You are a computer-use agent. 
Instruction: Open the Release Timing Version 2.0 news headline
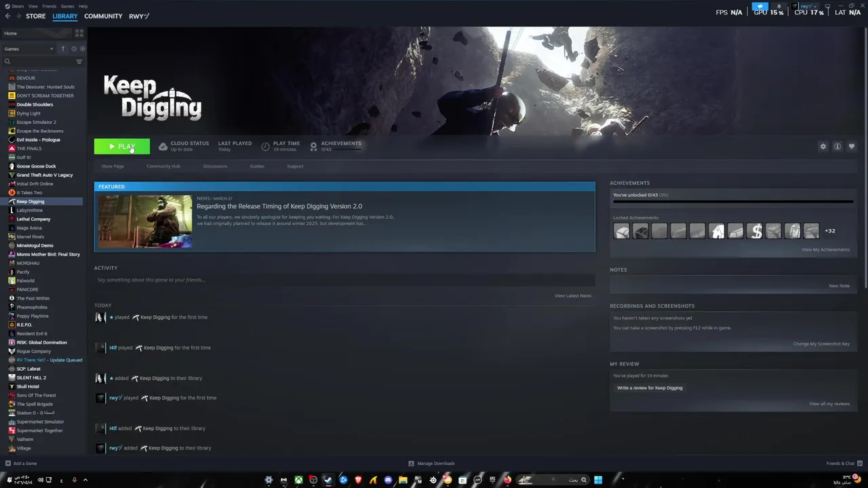tap(279, 206)
